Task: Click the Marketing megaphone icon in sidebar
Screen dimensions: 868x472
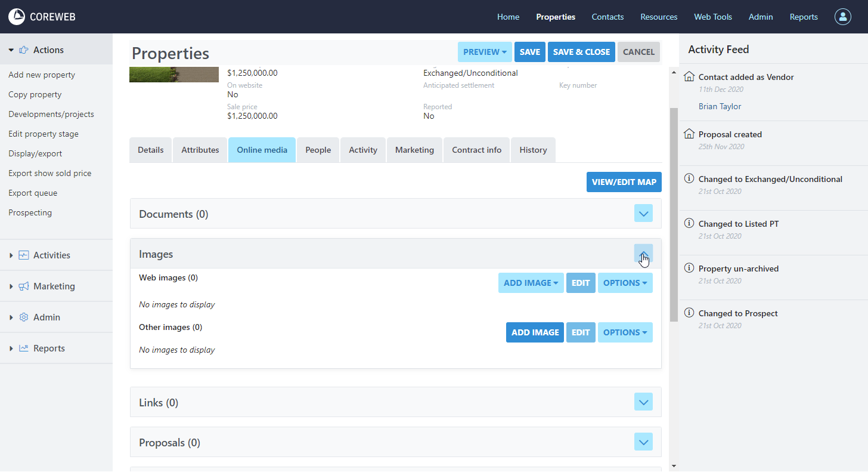Action: tap(24, 286)
